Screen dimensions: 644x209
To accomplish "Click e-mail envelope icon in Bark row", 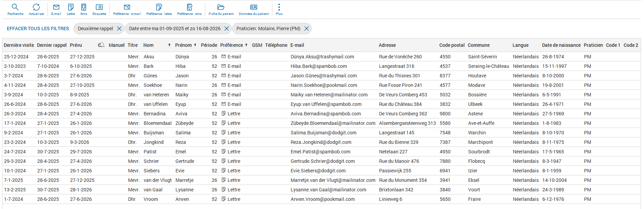I will point(224,66).
